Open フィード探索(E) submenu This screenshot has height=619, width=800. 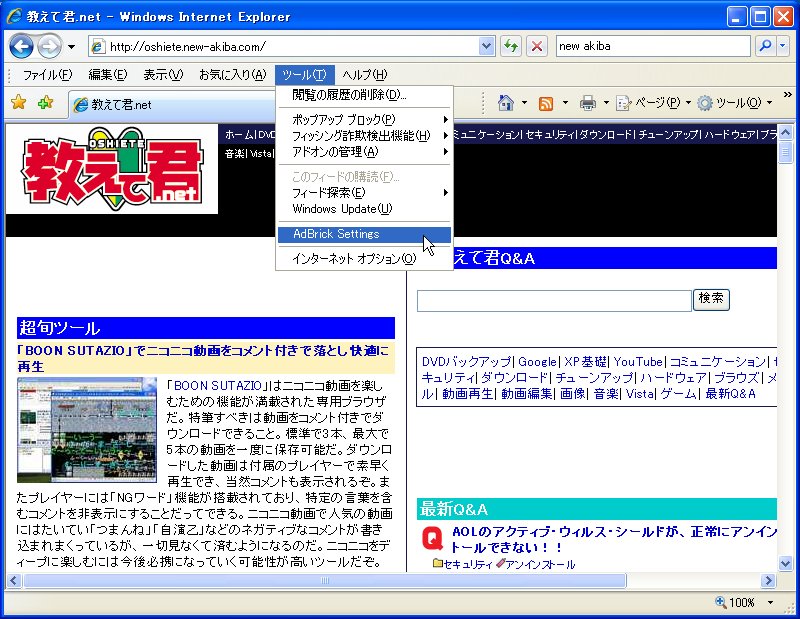[x=364, y=193]
